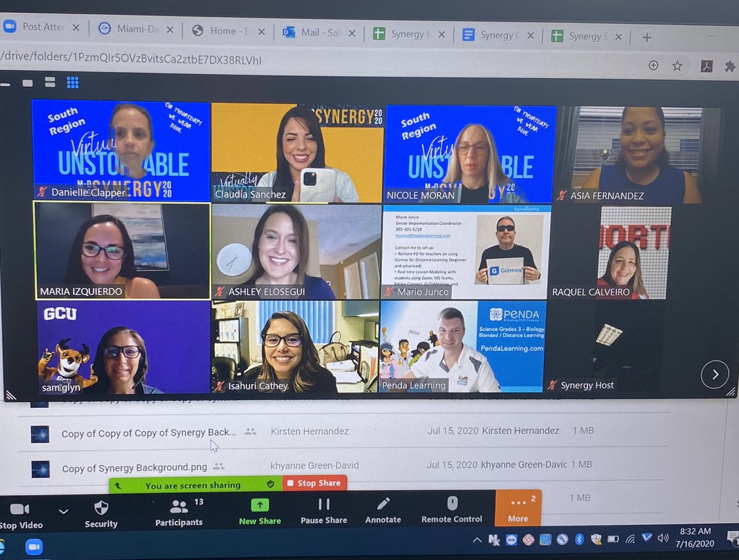Viewport: 739px width, 560px height.
Task: Select MARIA IZQUIERDO's video tile
Action: [123, 250]
